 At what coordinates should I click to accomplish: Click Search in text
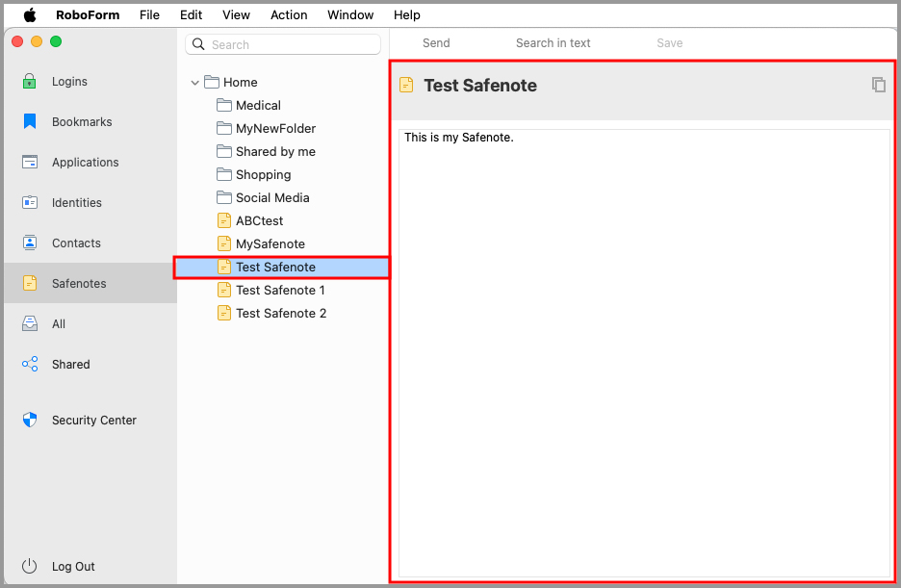tap(553, 43)
